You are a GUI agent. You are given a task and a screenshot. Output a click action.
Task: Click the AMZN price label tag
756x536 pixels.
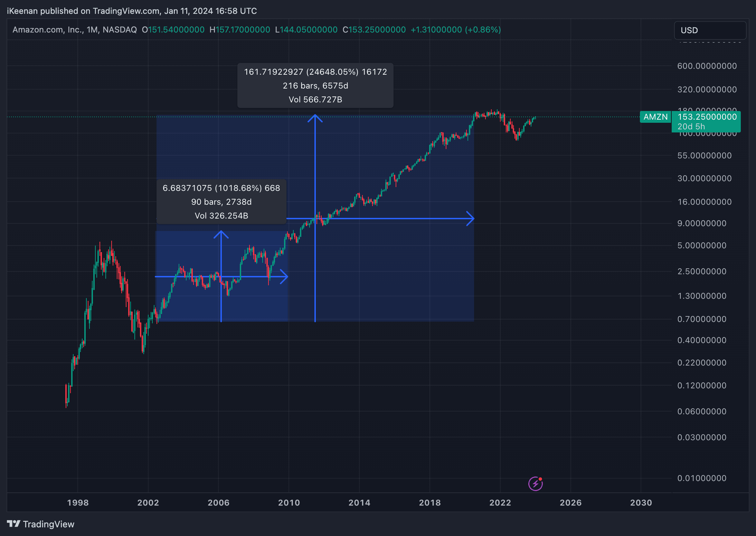pyautogui.click(x=655, y=117)
